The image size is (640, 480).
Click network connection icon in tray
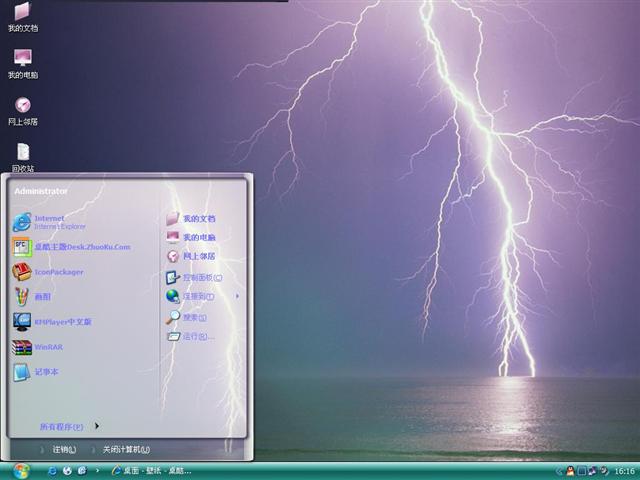592,471
